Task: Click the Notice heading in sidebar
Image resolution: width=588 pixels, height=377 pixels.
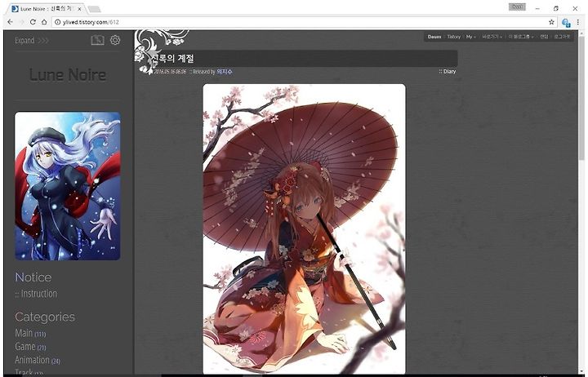Action: [x=33, y=277]
